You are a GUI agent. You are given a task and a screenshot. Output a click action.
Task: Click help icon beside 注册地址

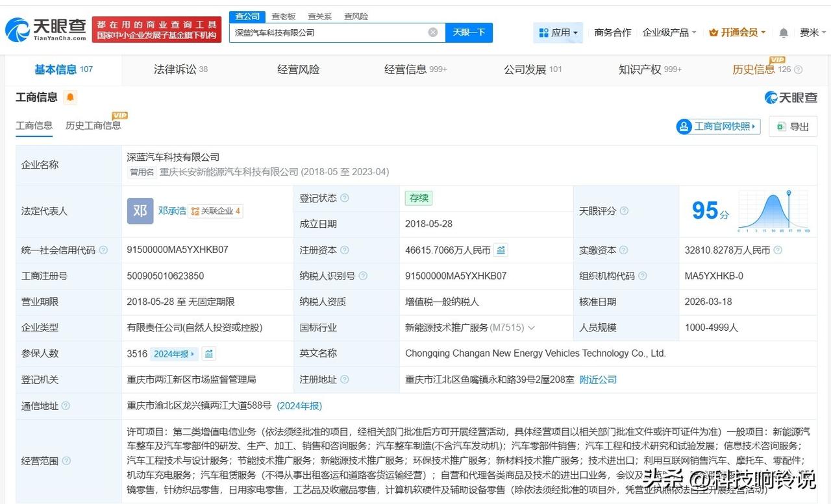(345, 379)
